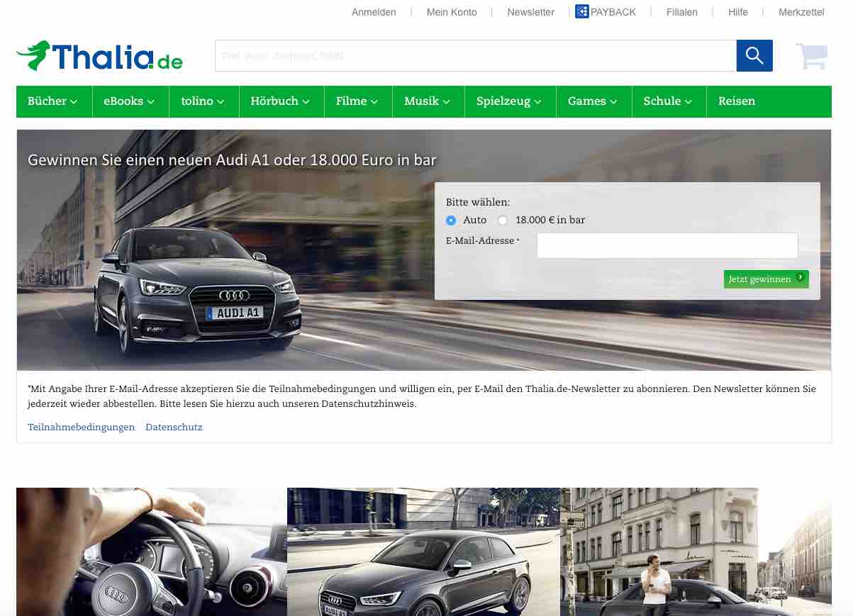Viewport: 853px width, 616px height.
Task: Open the Hilfe link
Action: 738,12
